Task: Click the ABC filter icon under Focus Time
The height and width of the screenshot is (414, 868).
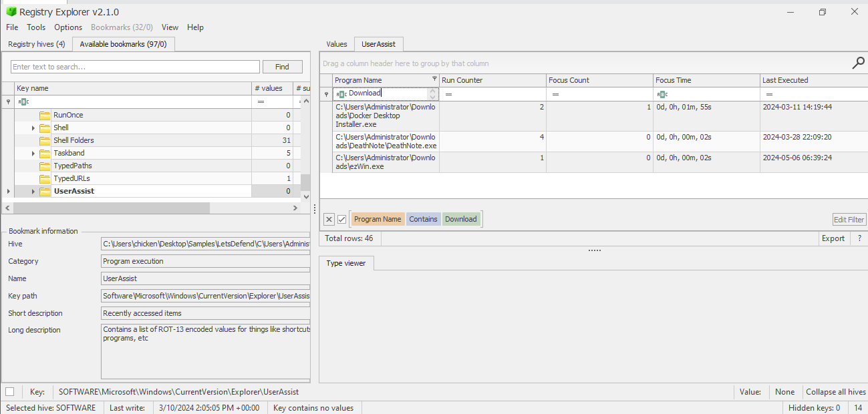Action: [x=662, y=95]
